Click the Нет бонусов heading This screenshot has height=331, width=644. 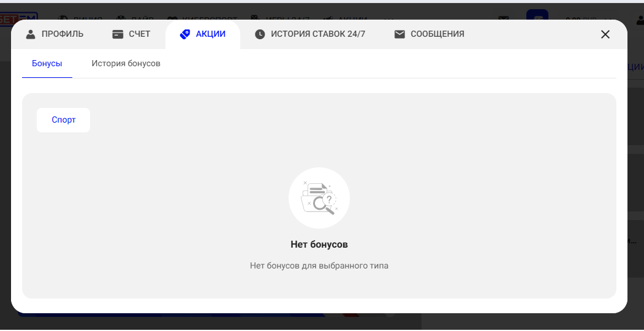point(319,245)
